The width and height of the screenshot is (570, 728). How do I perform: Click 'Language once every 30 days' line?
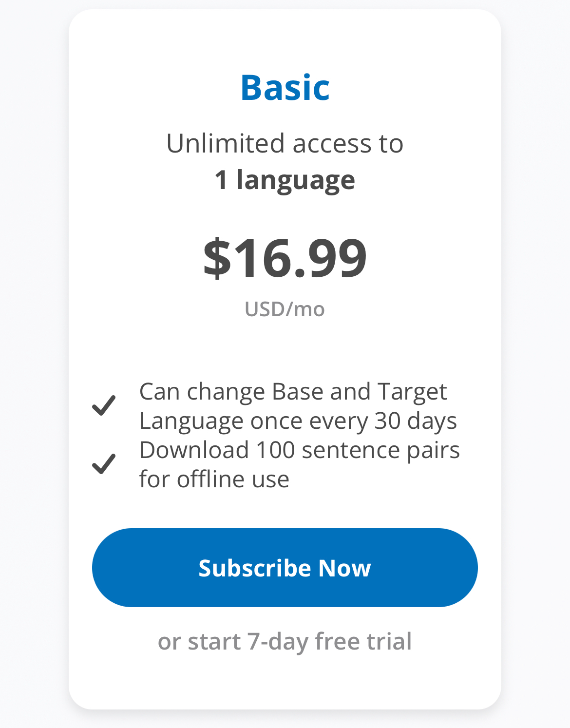pyautogui.click(x=298, y=421)
